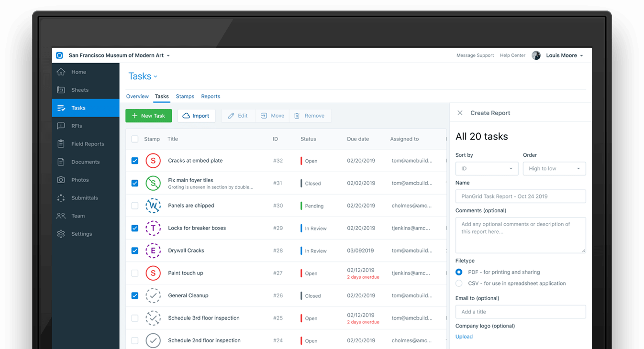Image resolution: width=644 pixels, height=349 pixels.
Task: Select the CSV filetype radio button
Action: coord(459,284)
